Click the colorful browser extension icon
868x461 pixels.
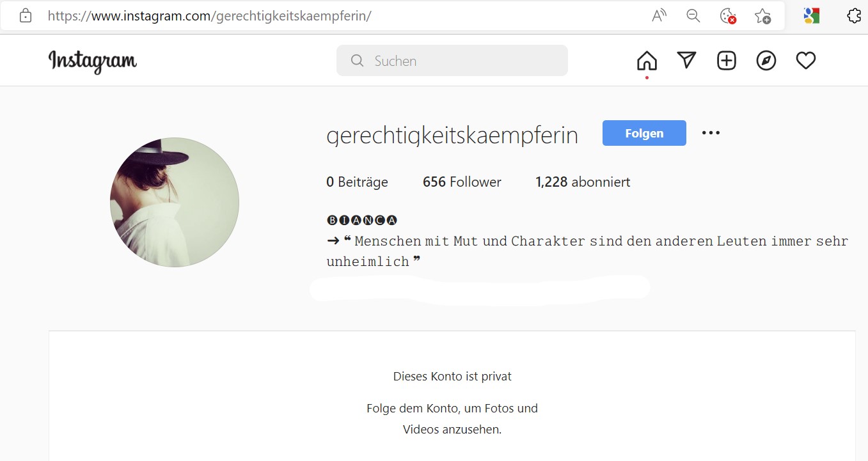click(812, 16)
